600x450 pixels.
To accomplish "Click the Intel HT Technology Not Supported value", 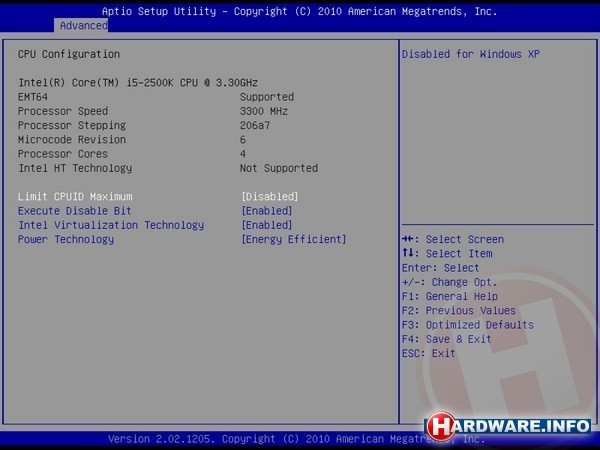I will click(x=278, y=168).
